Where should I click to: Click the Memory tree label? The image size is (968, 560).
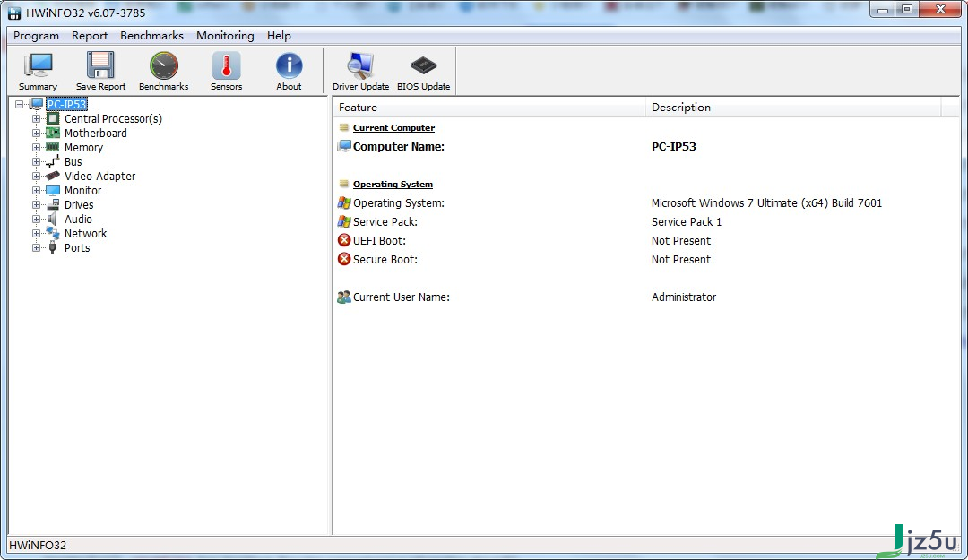point(83,147)
